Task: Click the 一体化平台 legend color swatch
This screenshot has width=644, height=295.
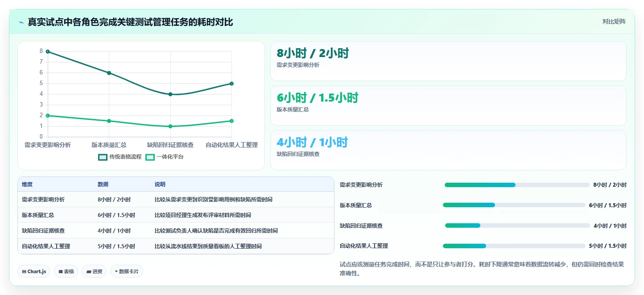Action: pyautogui.click(x=150, y=157)
